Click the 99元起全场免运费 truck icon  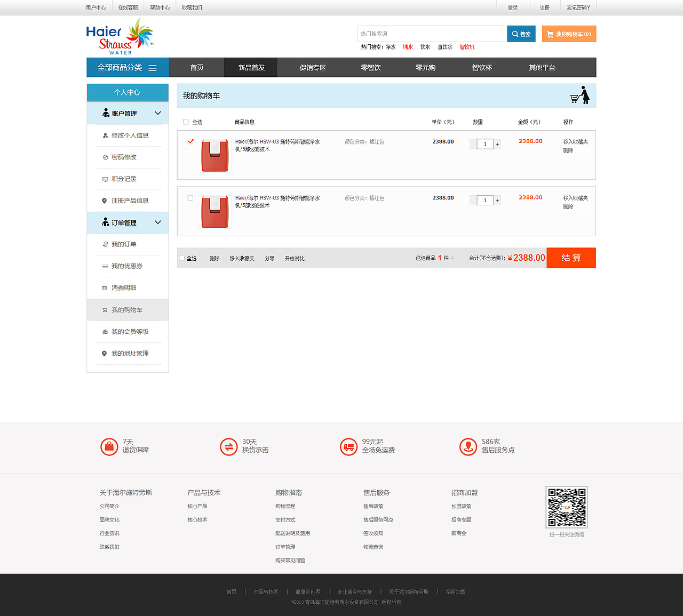(x=348, y=446)
